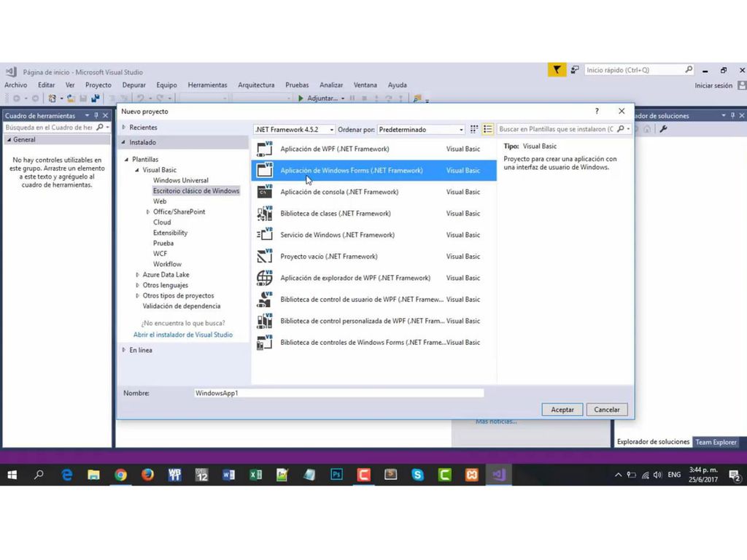Open the feedback icon next to quick launch
The image size is (747, 560).
point(575,70)
